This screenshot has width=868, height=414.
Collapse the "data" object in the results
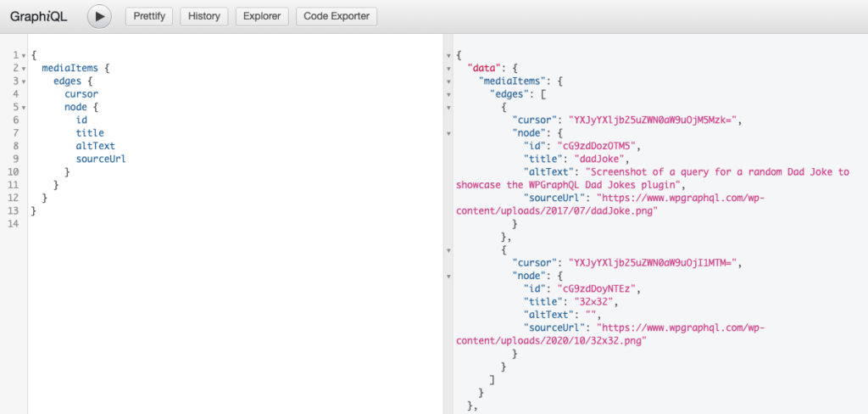coord(448,69)
